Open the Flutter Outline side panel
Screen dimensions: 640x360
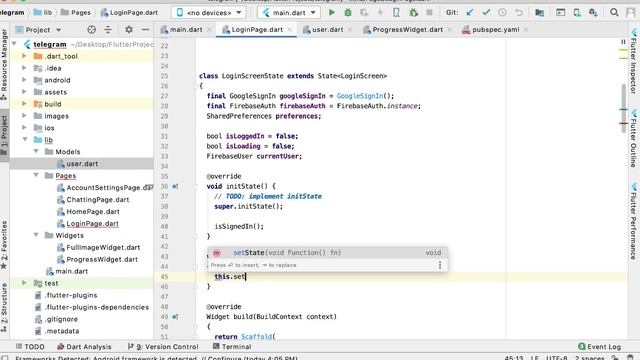click(x=633, y=138)
